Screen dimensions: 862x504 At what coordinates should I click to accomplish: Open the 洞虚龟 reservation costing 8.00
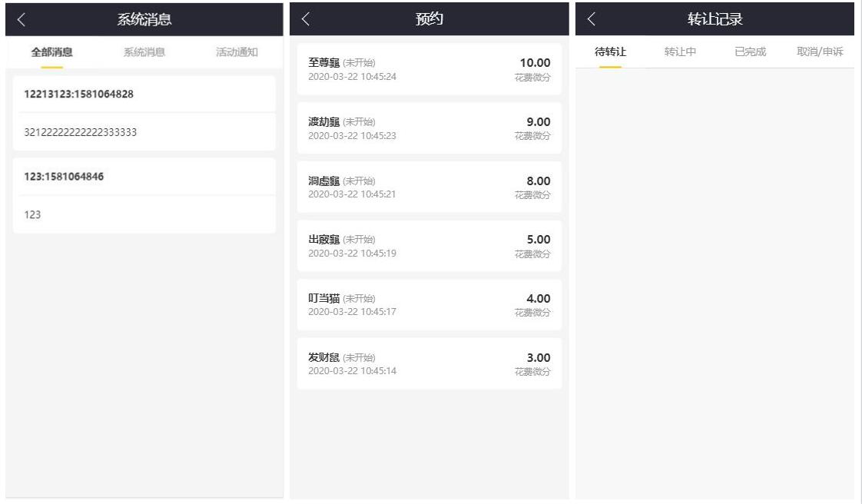coord(429,187)
